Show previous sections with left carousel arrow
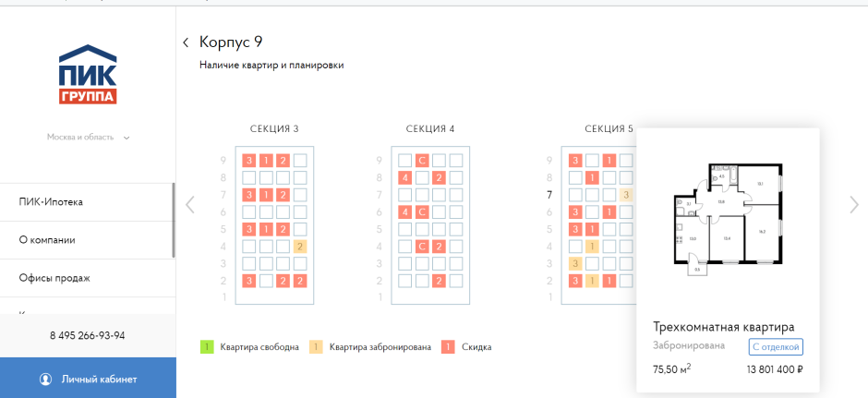868x398 pixels. 190,204
